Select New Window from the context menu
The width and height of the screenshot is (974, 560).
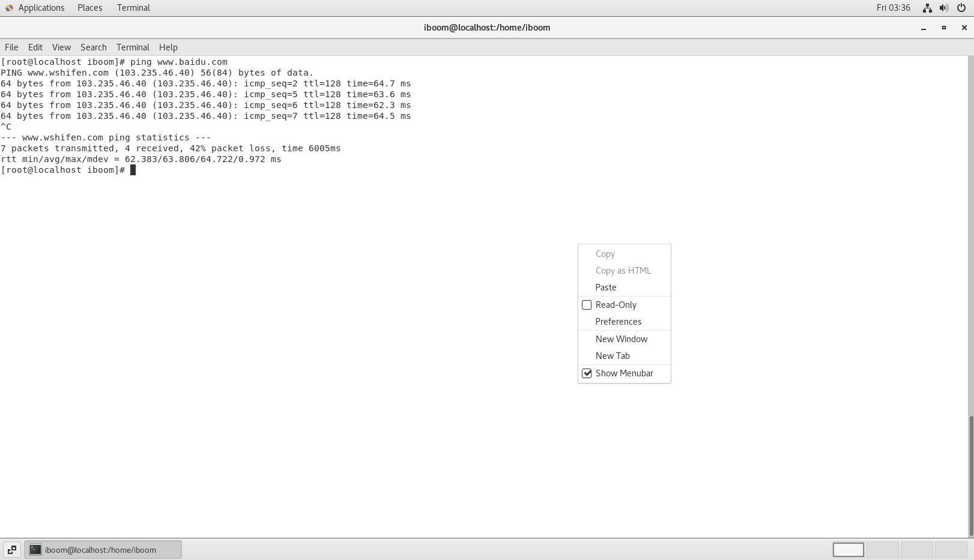click(x=621, y=339)
